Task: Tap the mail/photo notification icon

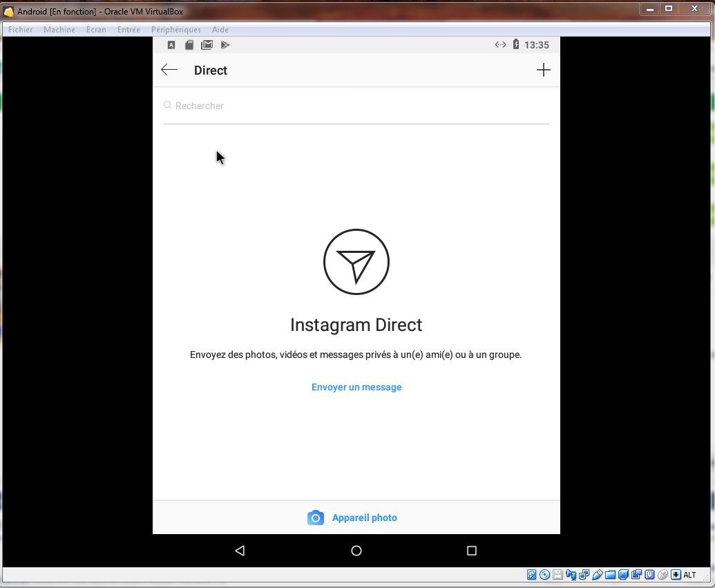Action: coord(207,45)
